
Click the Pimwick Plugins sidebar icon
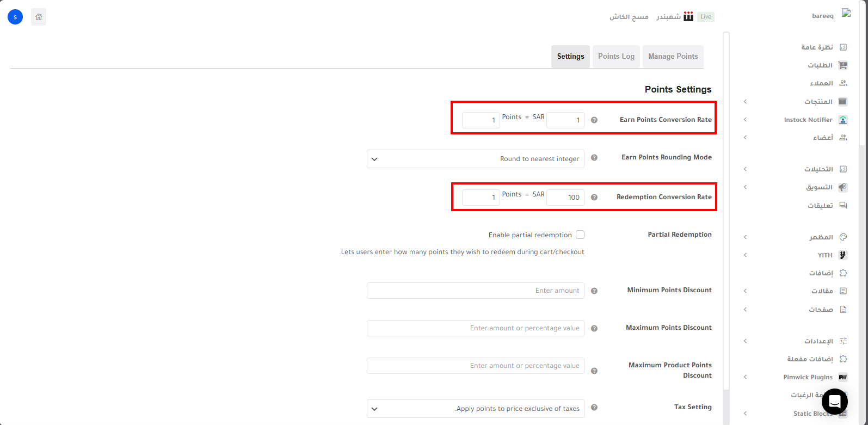coord(843,377)
